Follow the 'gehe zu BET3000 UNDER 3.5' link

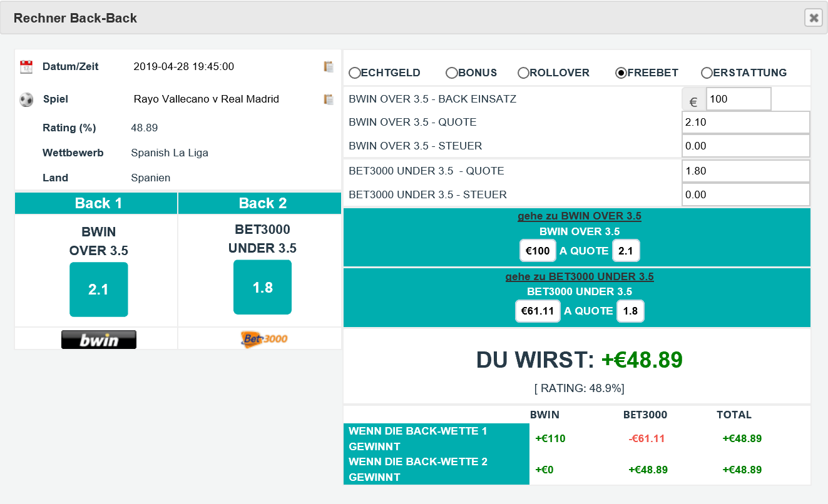point(580,276)
